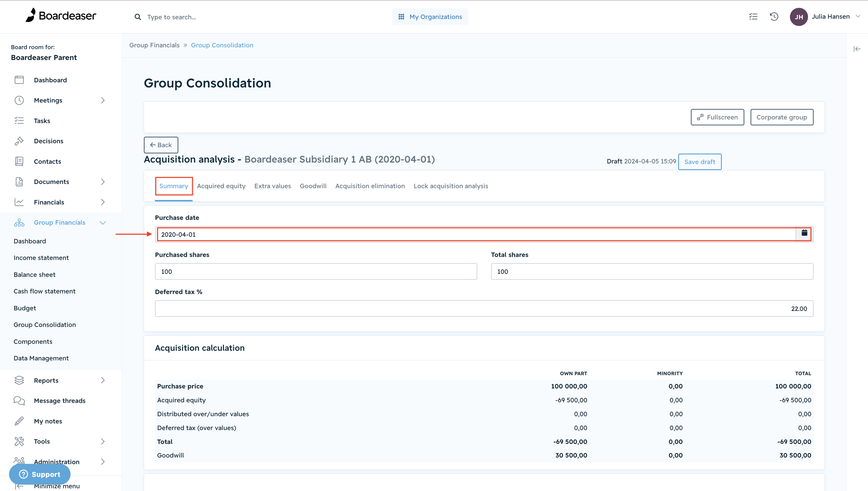The image size is (868, 491).
Task: Focus the Purchased shares input field
Action: pyautogui.click(x=316, y=271)
